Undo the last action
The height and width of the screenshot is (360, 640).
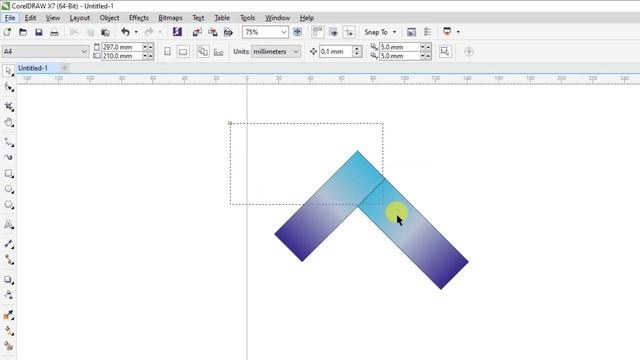click(x=125, y=32)
